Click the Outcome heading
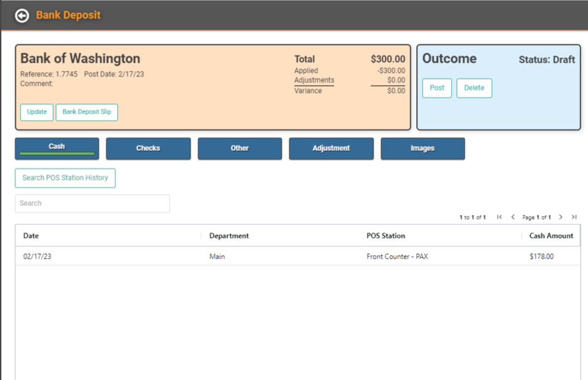Screen dimensions: 588x380 click(449, 58)
